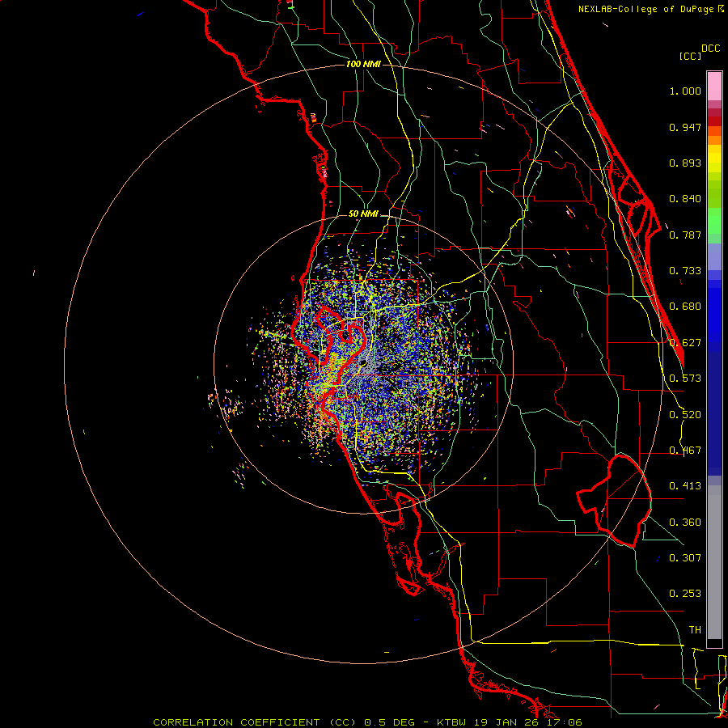This screenshot has width=728, height=728.
Task: Pick the bright green color bar segment
Action: click(x=714, y=221)
